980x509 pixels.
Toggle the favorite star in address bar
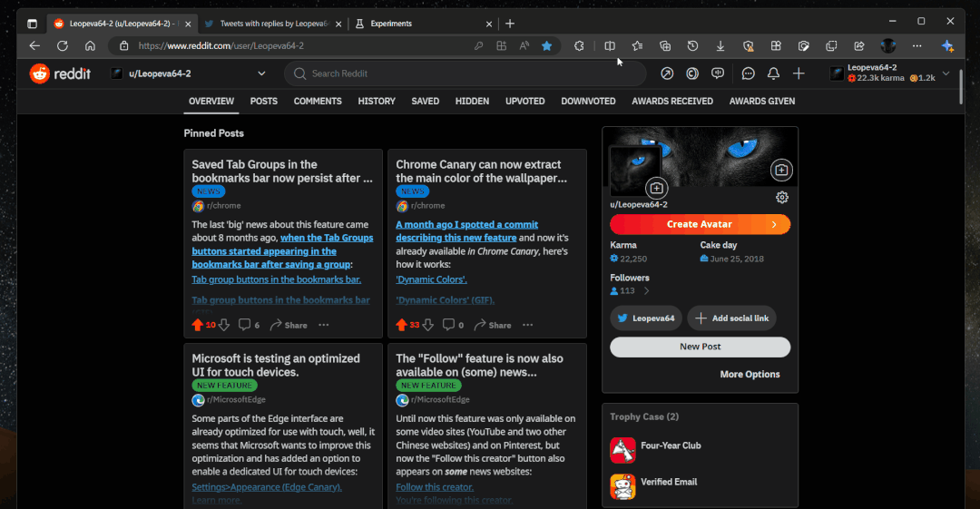(546, 45)
